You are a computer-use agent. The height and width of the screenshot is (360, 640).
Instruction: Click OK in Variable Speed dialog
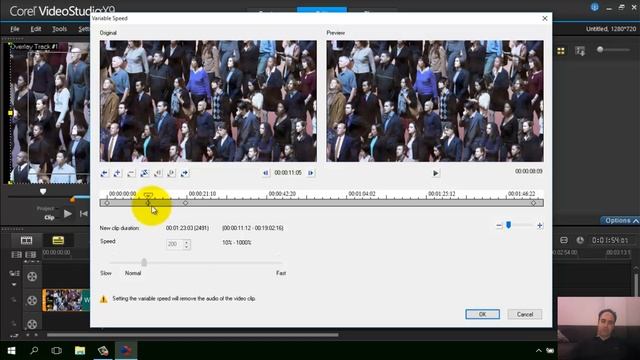tap(482, 314)
